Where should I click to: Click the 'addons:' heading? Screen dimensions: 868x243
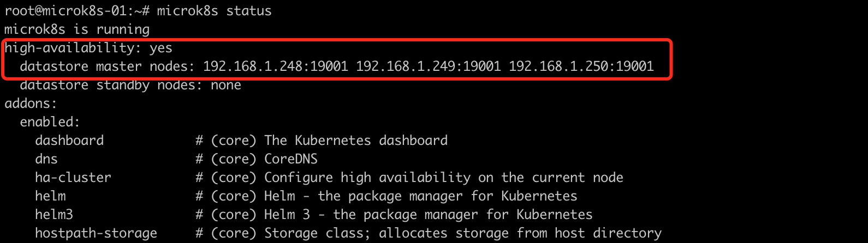click(x=31, y=104)
